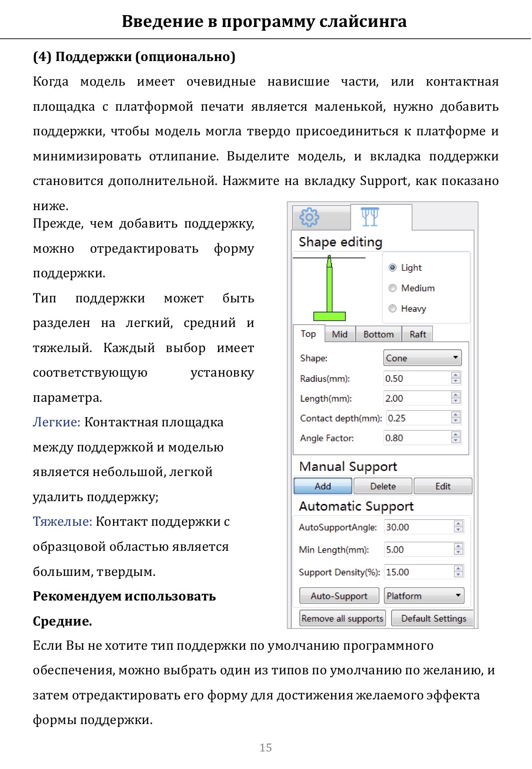Click the Auto-Support button
Screen dimensions: 532x769
click(x=339, y=596)
